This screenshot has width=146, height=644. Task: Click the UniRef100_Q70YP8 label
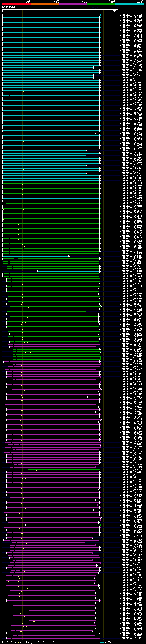coord(131,349)
